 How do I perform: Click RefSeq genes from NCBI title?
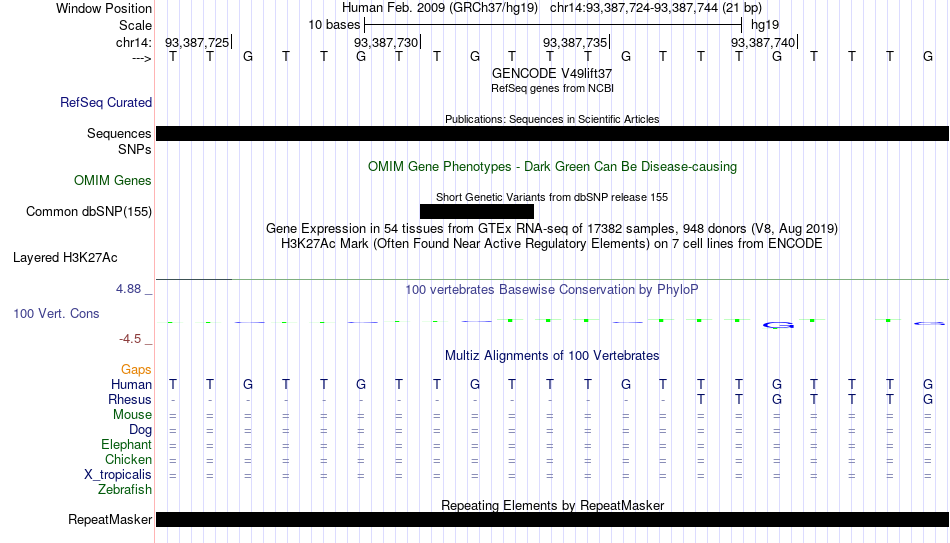[553, 88]
